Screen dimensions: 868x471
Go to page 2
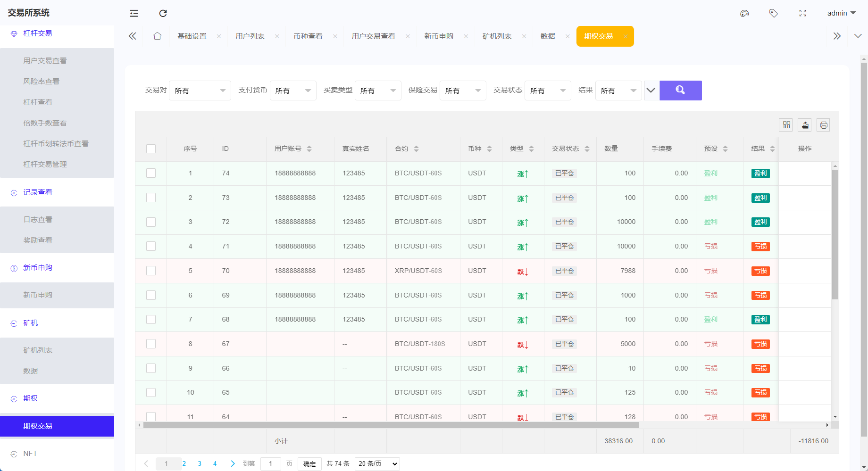184,464
